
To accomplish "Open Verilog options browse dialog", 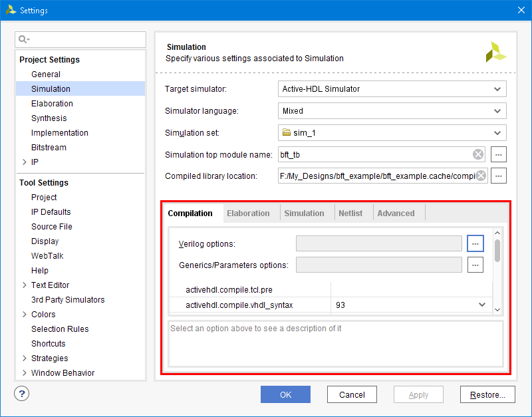I will [475, 244].
